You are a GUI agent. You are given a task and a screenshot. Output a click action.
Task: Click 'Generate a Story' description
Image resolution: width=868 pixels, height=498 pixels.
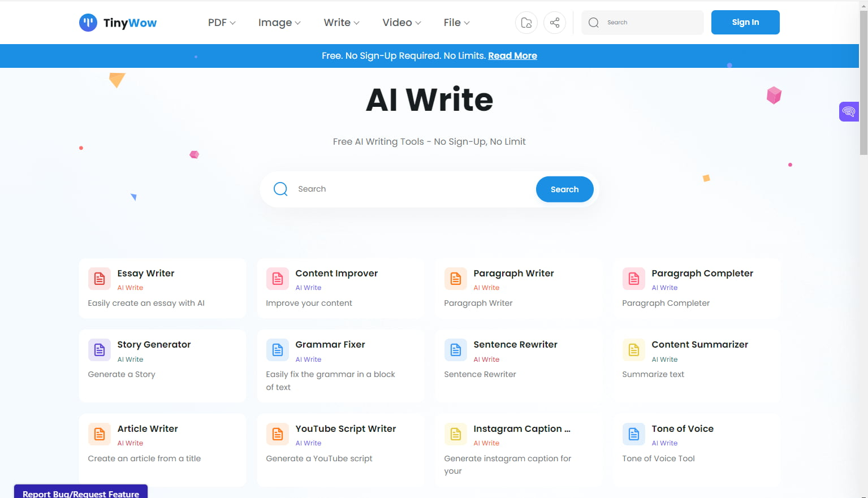(122, 374)
